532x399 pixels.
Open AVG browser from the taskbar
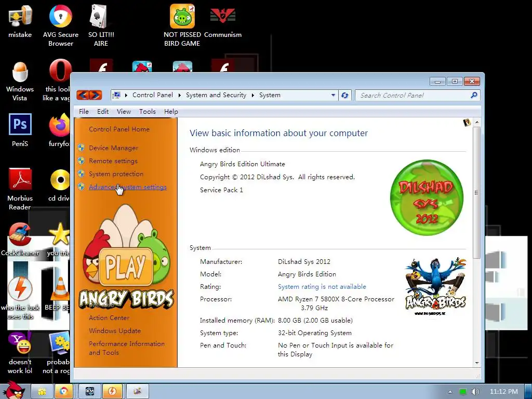coord(63,392)
